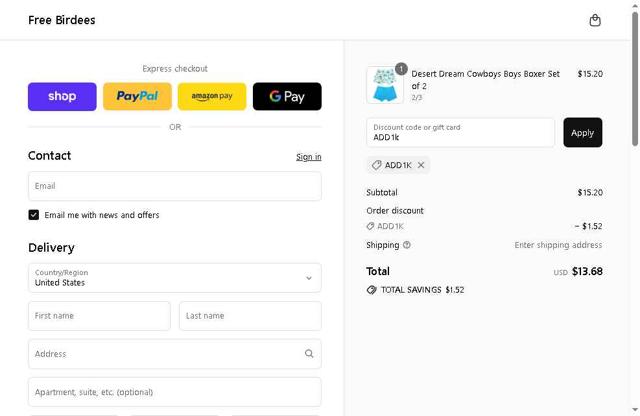The width and height of the screenshot is (640, 416).
Task: Click the 'TOTAL SAVINGS $1.52' text
Action: point(422,290)
